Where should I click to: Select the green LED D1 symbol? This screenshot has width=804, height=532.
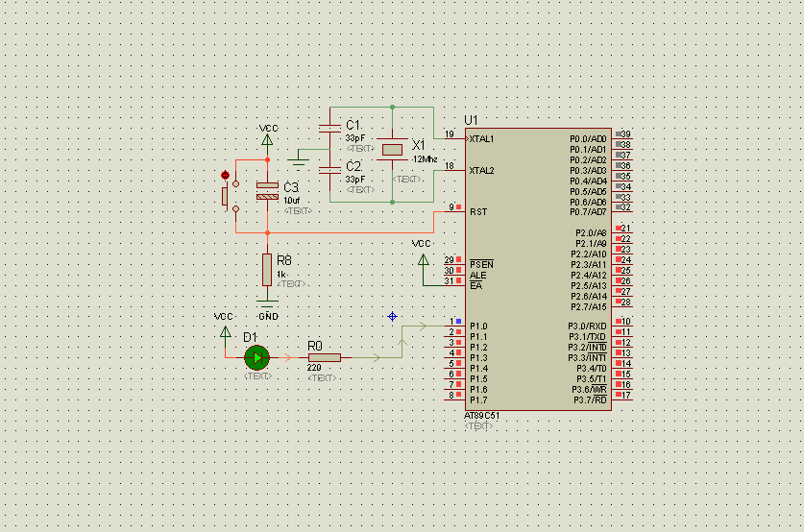tap(256, 358)
